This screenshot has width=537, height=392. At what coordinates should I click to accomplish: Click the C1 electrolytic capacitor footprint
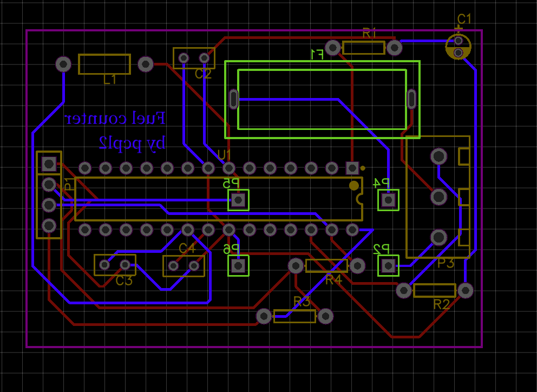click(x=458, y=47)
